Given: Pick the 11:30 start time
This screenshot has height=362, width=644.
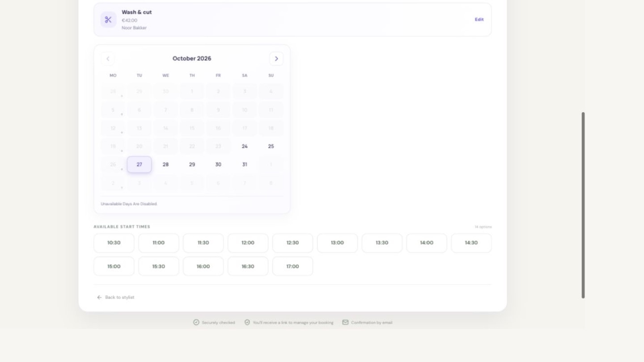Looking at the screenshot, I should [x=203, y=243].
